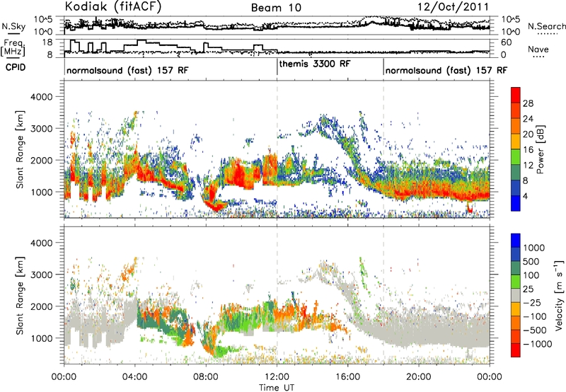This screenshot has width=566, height=392.
Task: Click the themis 3300 RF label
Action: point(314,64)
